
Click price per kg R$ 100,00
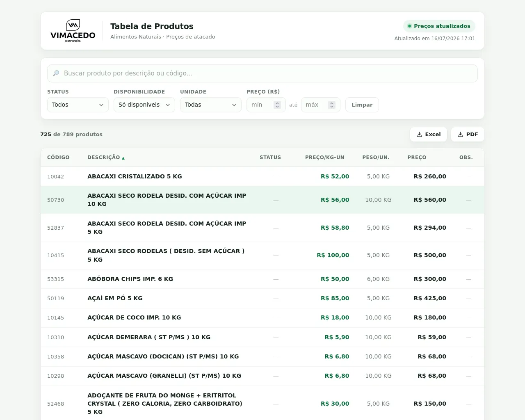coord(333,256)
